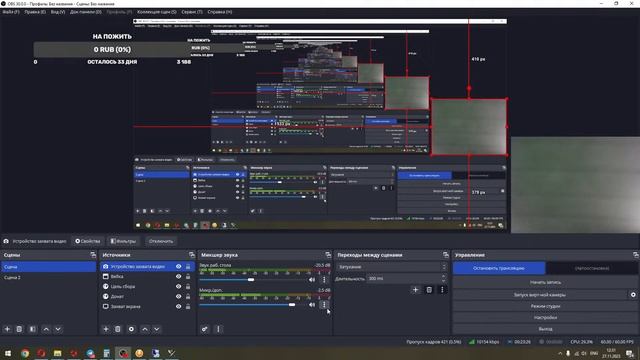Open Chrome from the Windows taskbar
The height and width of the screenshot is (360, 640).
pyautogui.click(x=25, y=353)
